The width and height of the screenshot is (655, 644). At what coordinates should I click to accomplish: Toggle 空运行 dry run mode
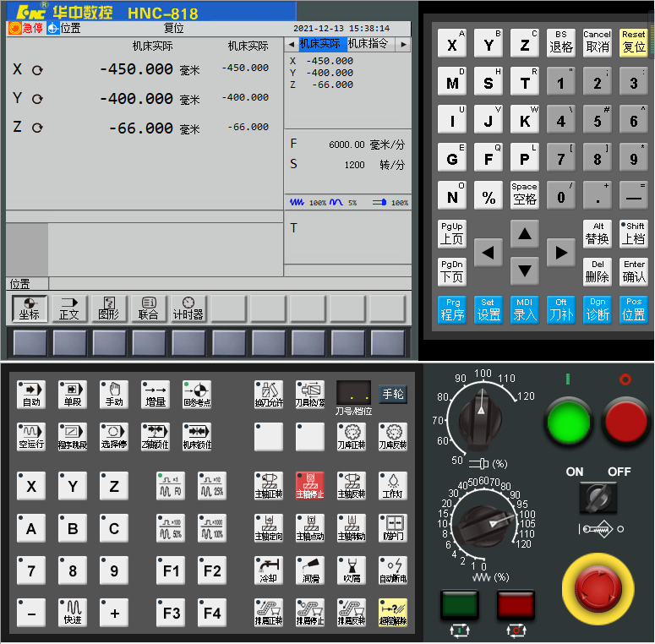[31, 436]
